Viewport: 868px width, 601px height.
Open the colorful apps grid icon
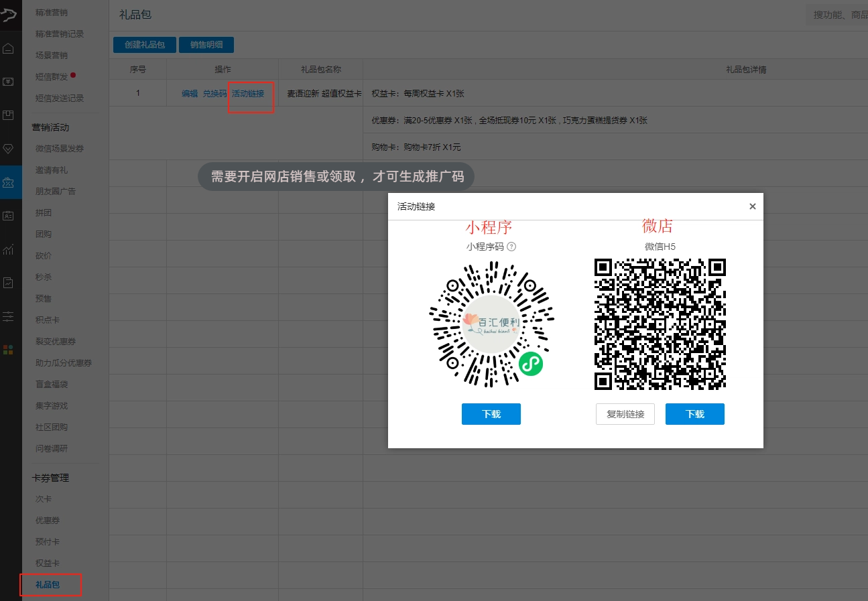8,350
